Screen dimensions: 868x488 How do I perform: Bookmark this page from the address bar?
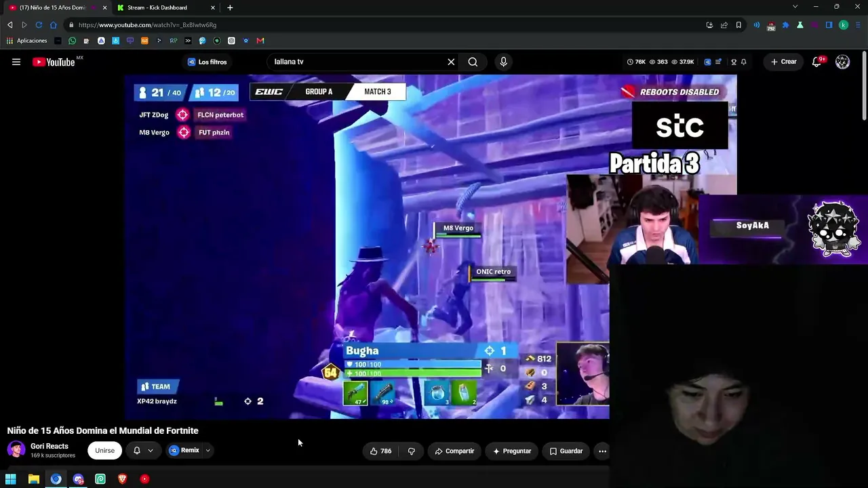click(738, 25)
